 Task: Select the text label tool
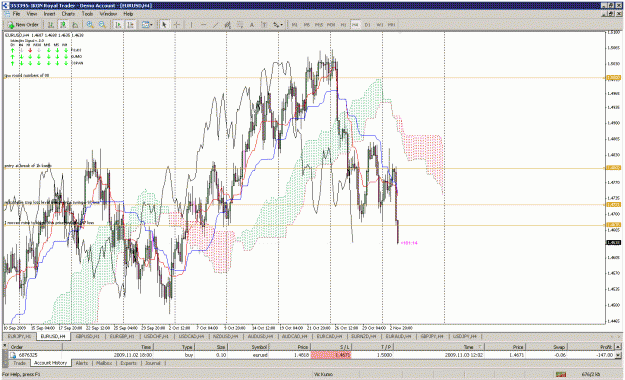pyautogui.click(x=264, y=25)
